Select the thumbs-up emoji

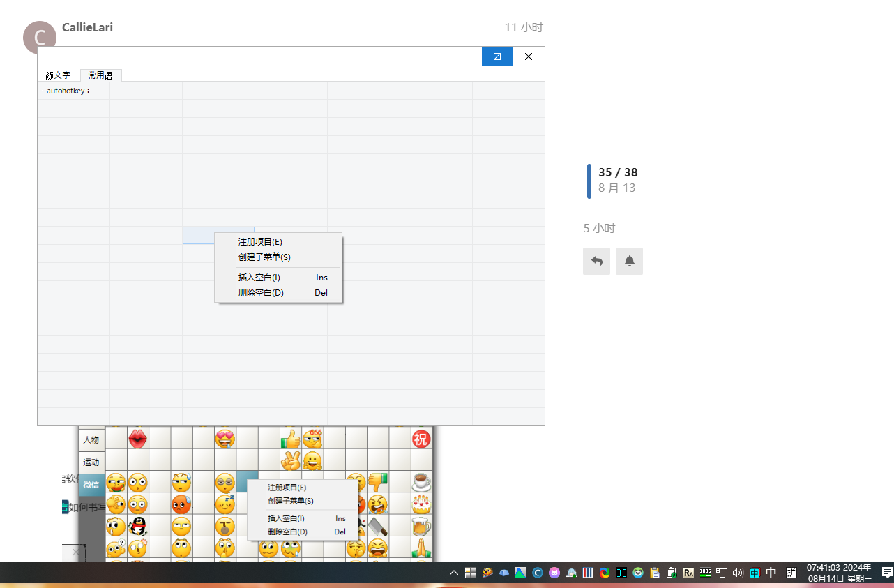pyautogui.click(x=290, y=439)
